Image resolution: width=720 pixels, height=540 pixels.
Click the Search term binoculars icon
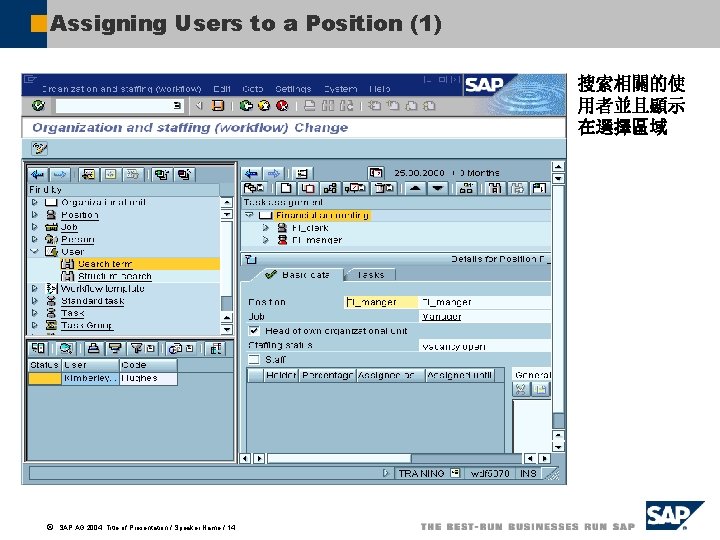point(67,264)
